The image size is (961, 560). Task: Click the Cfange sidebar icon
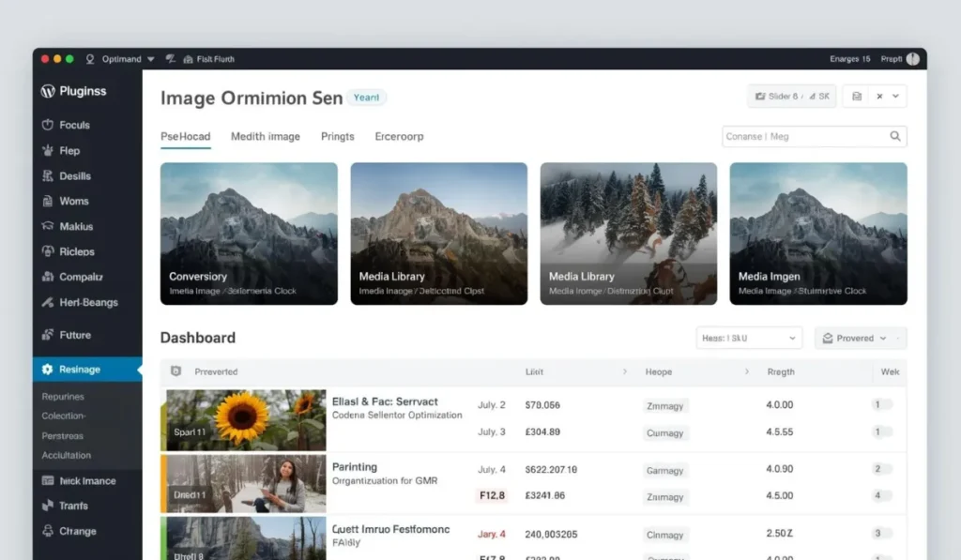(47, 531)
